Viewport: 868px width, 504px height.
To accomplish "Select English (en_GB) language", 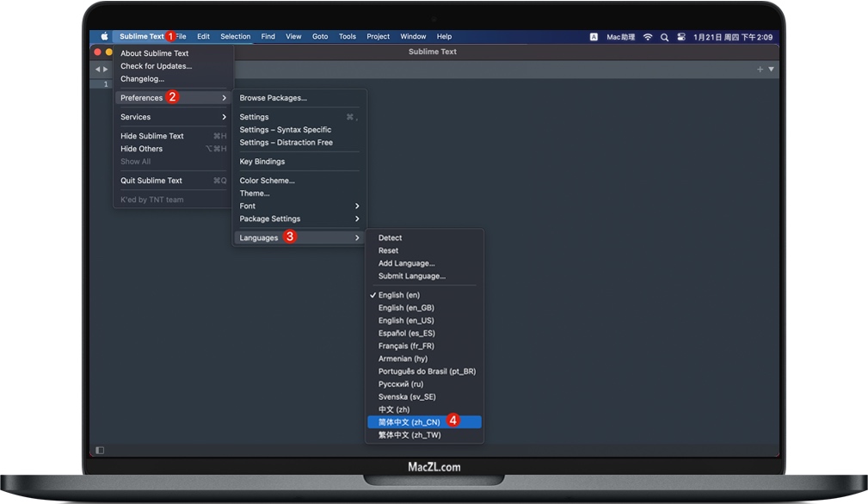I will coord(425,308).
